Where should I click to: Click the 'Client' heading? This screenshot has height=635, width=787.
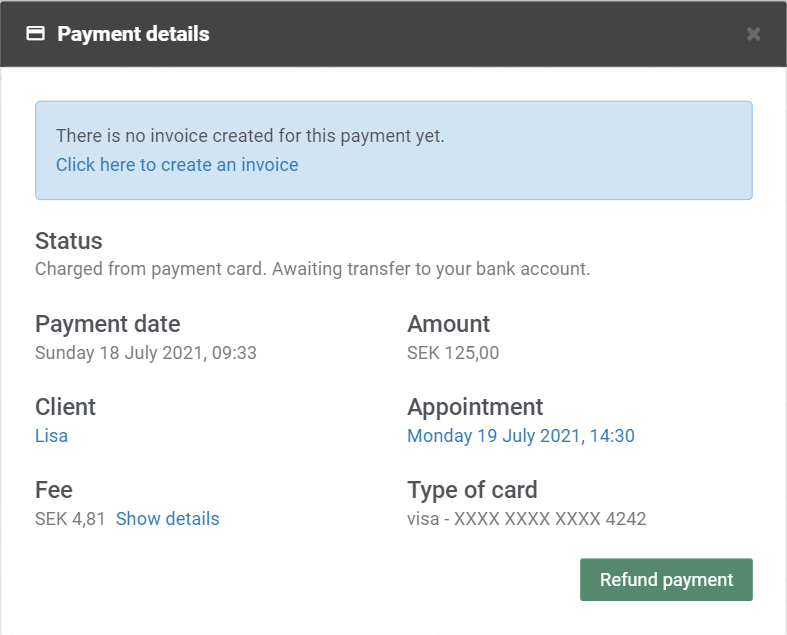click(65, 407)
